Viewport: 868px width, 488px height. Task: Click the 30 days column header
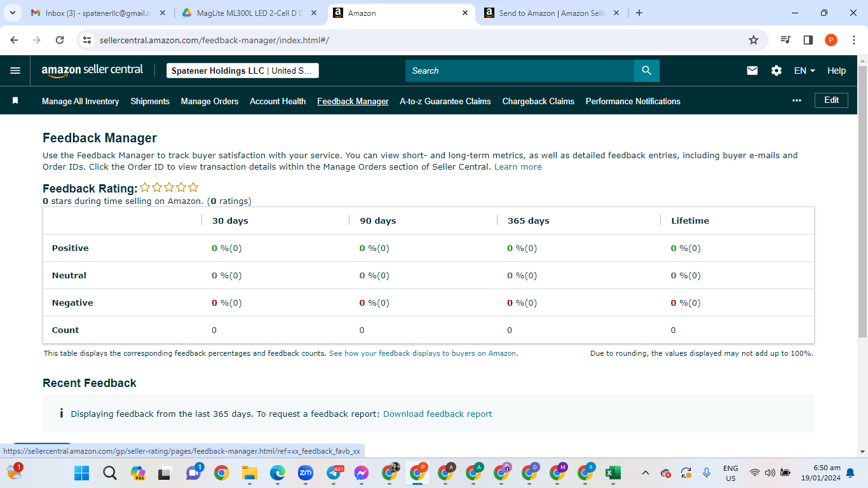230,220
